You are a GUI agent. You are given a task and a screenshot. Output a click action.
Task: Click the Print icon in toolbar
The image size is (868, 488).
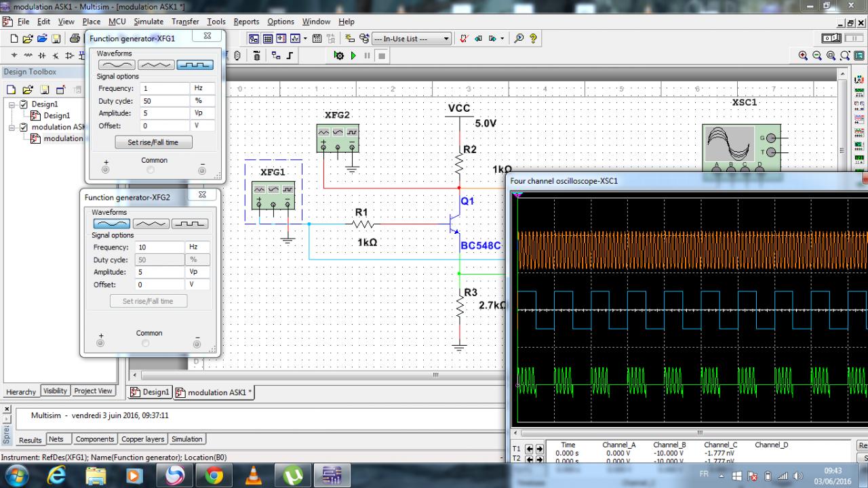[75, 39]
